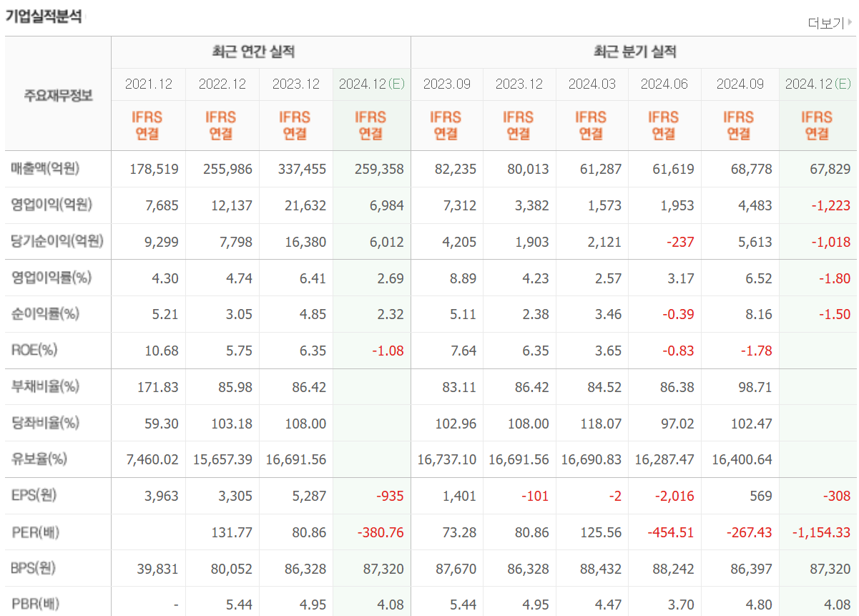
Task: Click the 8.16 net margin cell
Action: tap(759, 315)
